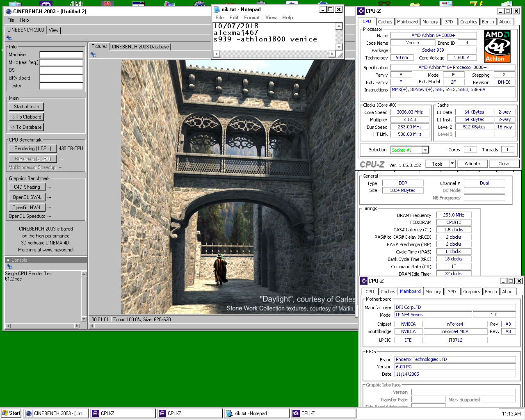
Task: Click Notepad vertical scrollbar up arrow
Action: (x=339, y=26)
